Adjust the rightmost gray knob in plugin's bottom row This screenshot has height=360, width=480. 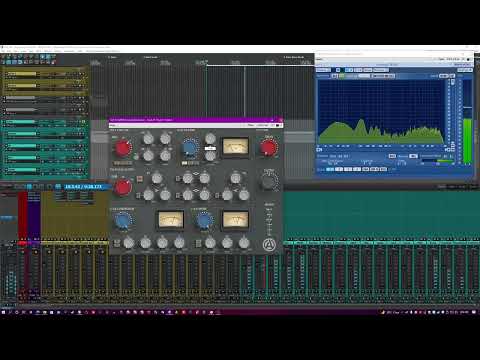(244, 243)
